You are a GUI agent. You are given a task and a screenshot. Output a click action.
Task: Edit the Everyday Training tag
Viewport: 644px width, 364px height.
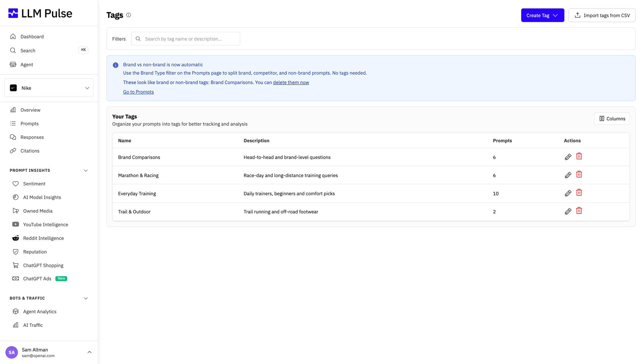568,193
